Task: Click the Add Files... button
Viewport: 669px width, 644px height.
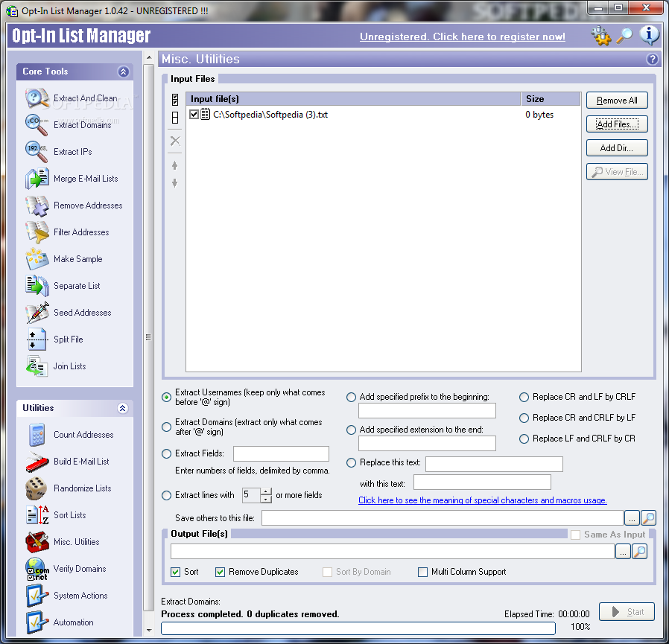Action: [x=617, y=124]
